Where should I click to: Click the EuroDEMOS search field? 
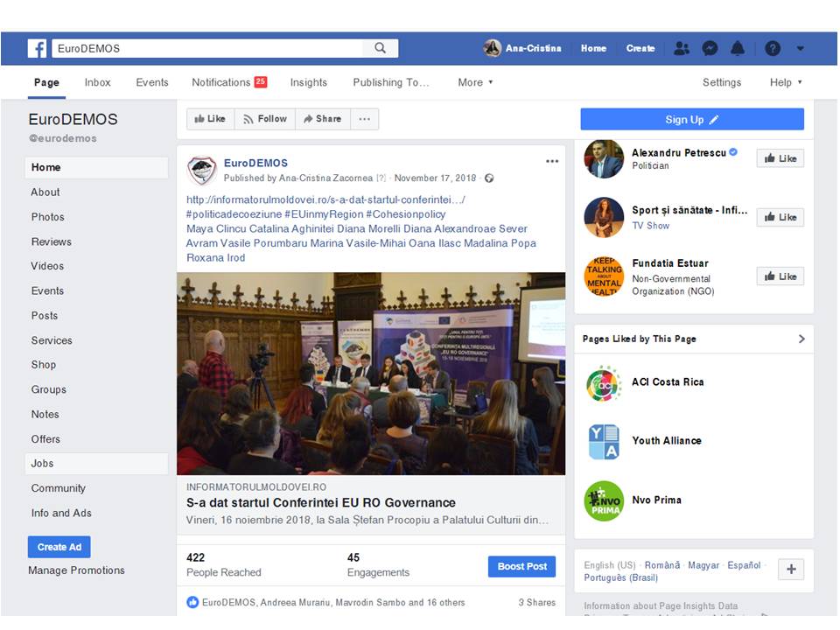pos(208,49)
